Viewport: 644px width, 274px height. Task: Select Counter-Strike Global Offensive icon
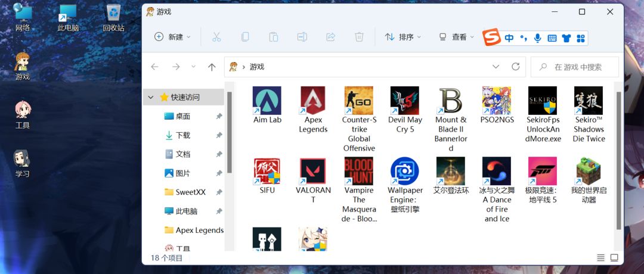pos(359,119)
